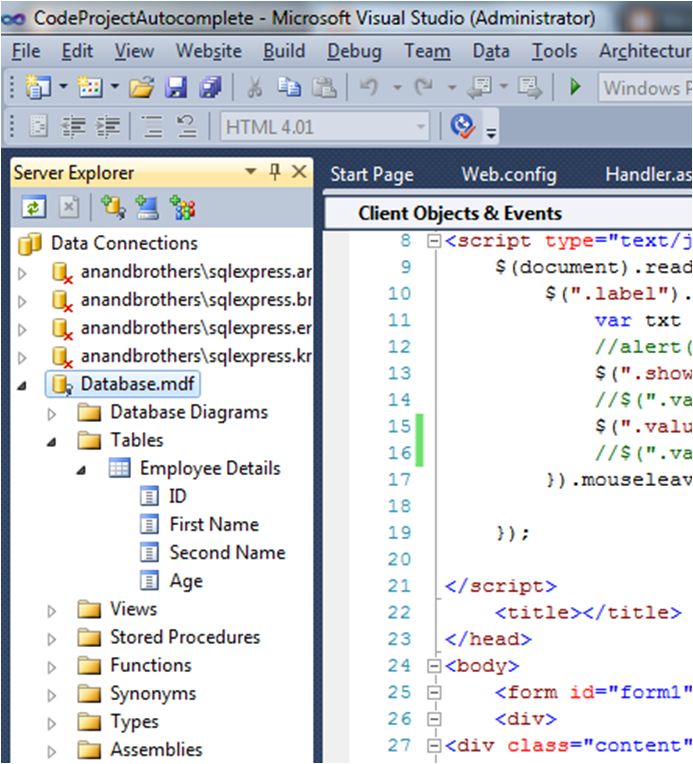Screen dimensions: 693x764
Task: Pin the Server Explorer panel with the pushpin
Action: (275, 172)
